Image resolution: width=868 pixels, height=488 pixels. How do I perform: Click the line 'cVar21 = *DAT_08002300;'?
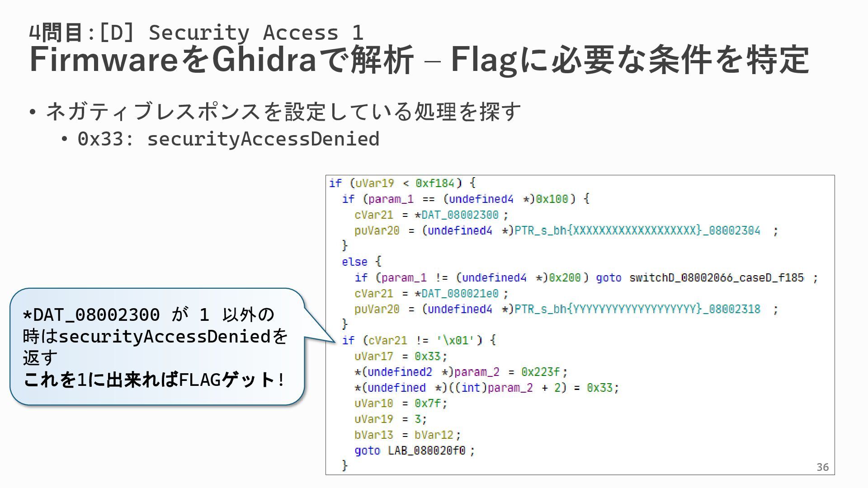pyautogui.click(x=431, y=215)
